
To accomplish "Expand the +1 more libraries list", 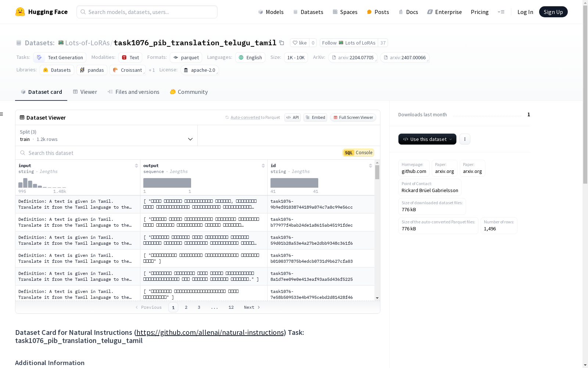I will pos(152,70).
